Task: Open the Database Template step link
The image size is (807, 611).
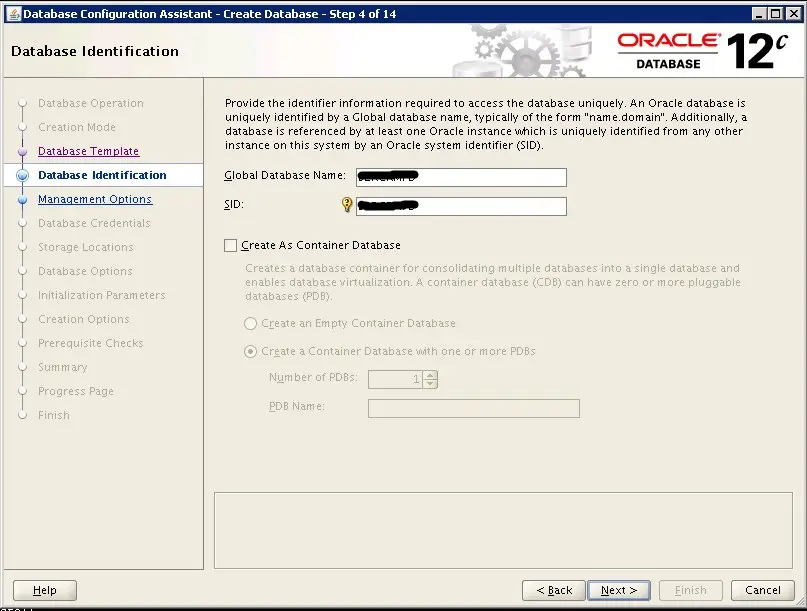Action: [x=89, y=151]
